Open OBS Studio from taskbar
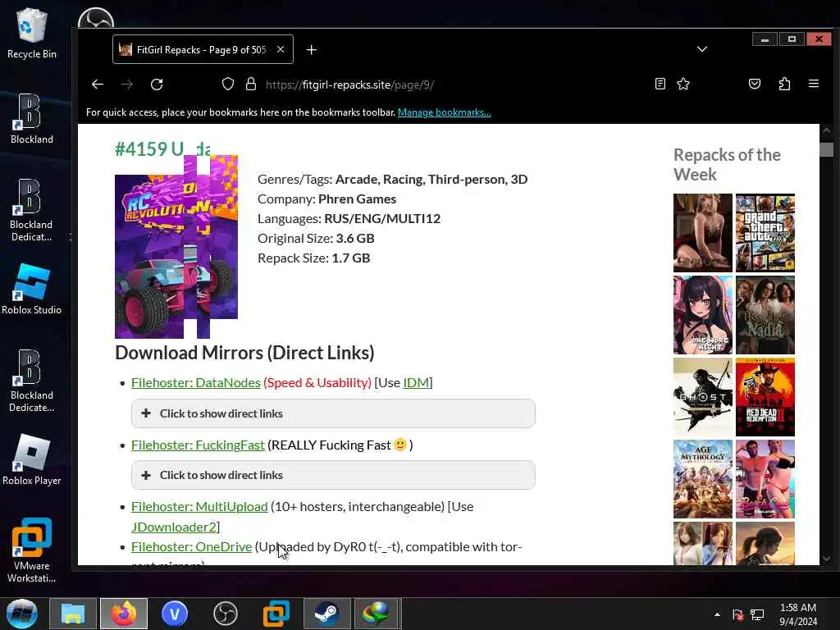This screenshot has width=840, height=630. click(226, 614)
